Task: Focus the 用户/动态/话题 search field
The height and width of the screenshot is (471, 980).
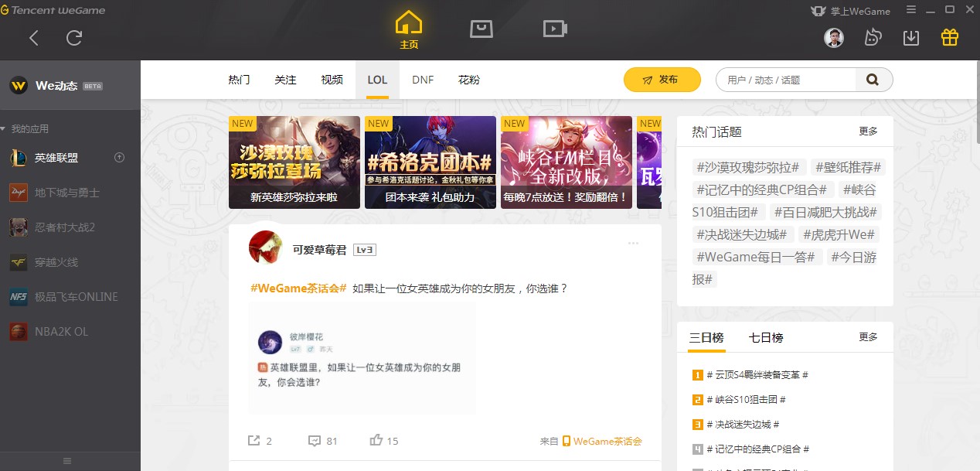Action: tap(786, 80)
